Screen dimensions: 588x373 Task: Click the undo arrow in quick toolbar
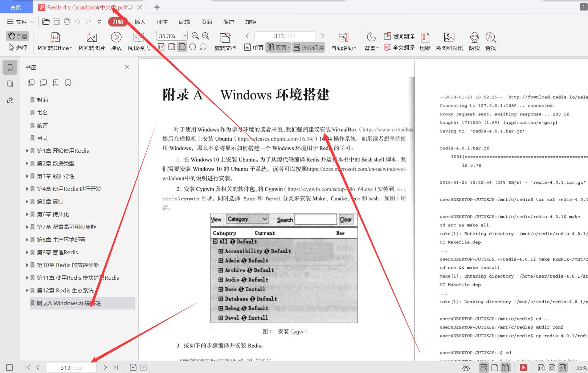[77, 22]
